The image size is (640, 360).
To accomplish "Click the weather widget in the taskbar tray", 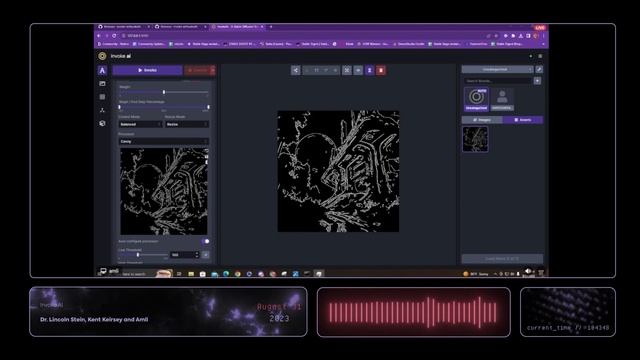I will (x=476, y=274).
